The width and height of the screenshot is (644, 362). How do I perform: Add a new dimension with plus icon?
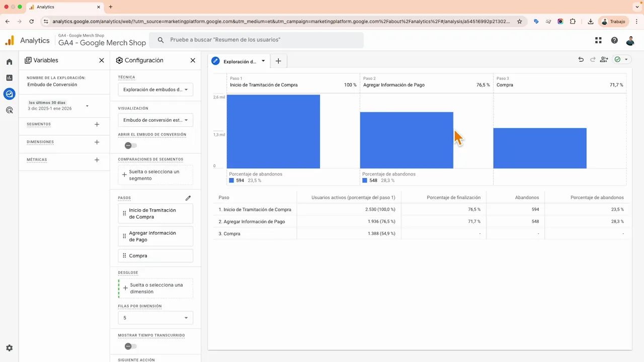97,142
